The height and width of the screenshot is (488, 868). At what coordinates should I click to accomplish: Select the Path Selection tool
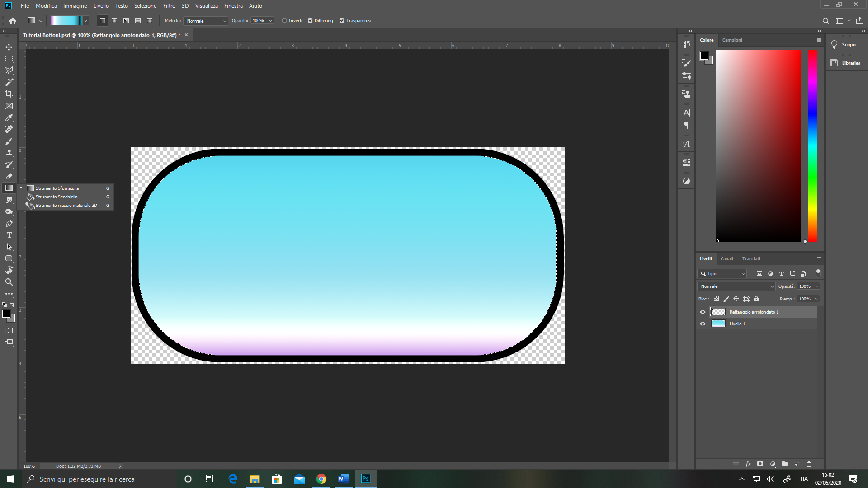9,247
